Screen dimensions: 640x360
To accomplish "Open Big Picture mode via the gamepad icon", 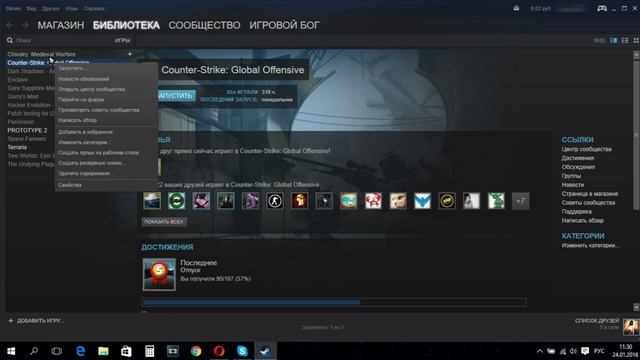I will tap(602, 8).
